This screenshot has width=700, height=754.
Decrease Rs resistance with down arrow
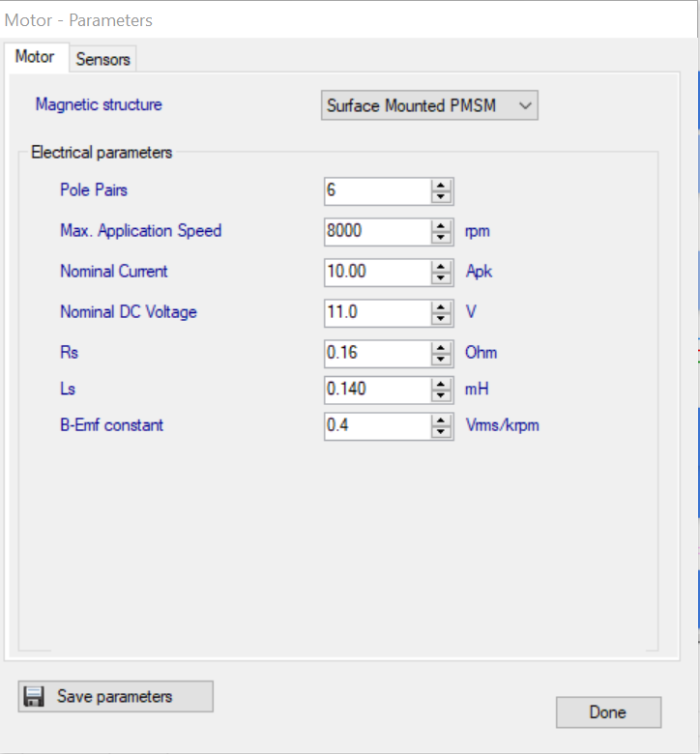(x=442, y=359)
